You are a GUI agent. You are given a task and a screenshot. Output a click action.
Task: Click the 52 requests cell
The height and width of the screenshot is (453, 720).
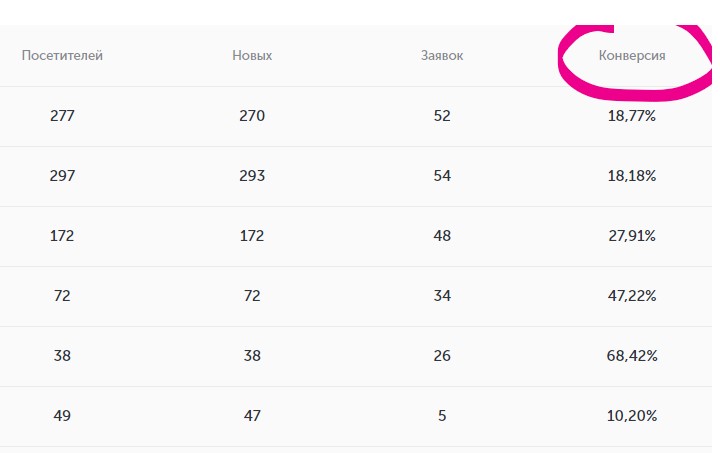pos(442,116)
